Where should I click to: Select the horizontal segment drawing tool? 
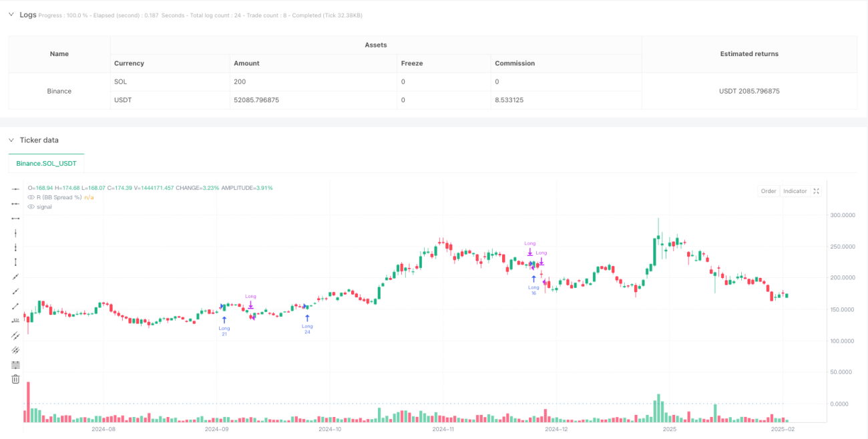click(x=15, y=218)
